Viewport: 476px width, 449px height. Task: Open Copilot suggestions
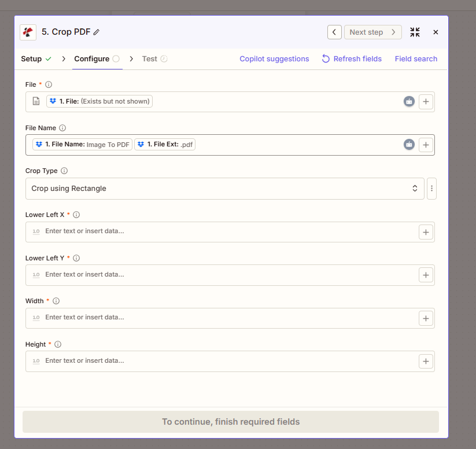click(x=274, y=59)
